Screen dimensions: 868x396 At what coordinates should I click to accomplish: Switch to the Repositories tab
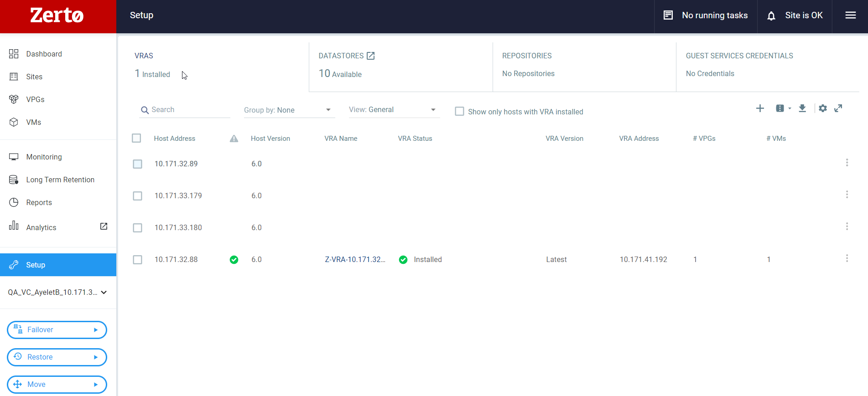coord(584,67)
